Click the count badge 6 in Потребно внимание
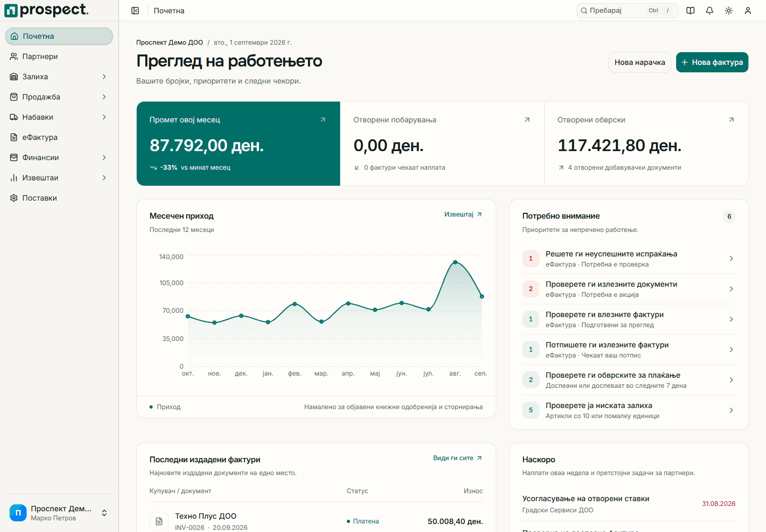 point(729,217)
